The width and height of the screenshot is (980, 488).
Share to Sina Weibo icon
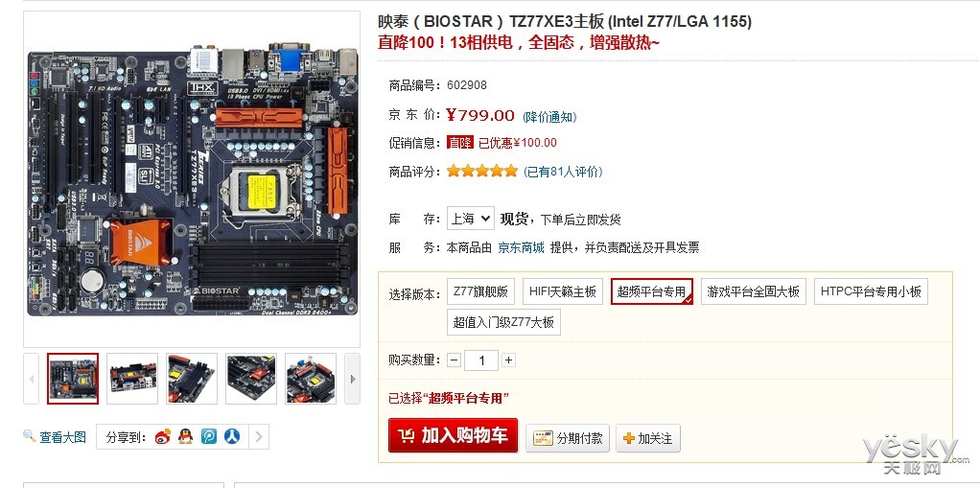[162, 437]
